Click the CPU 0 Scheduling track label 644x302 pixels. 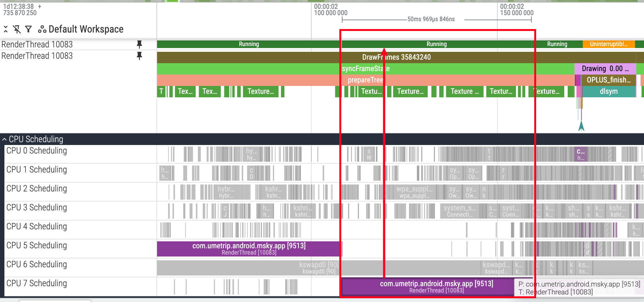click(x=37, y=151)
